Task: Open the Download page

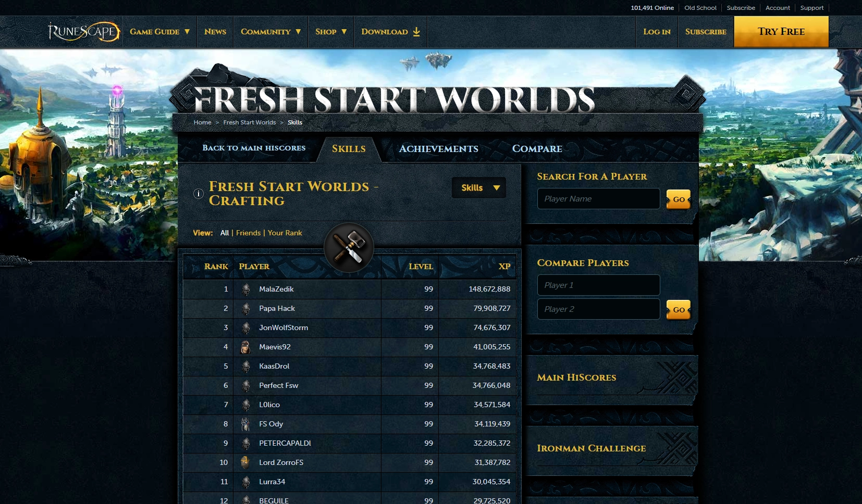Action: click(x=390, y=32)
